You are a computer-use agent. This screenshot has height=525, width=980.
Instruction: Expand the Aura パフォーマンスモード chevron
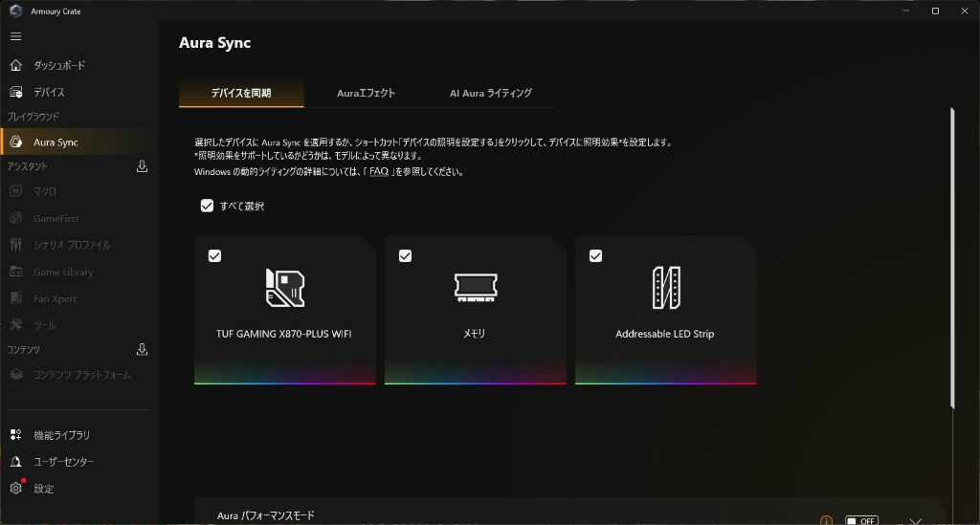coord(916,521)
